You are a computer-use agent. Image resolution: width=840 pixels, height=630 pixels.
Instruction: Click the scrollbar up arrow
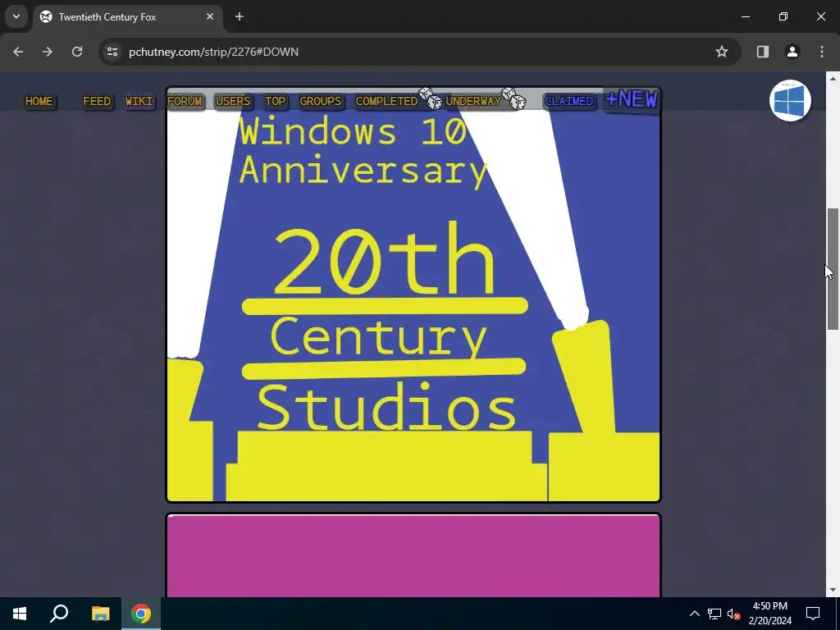pyautogui.click(x=833, y=79)
